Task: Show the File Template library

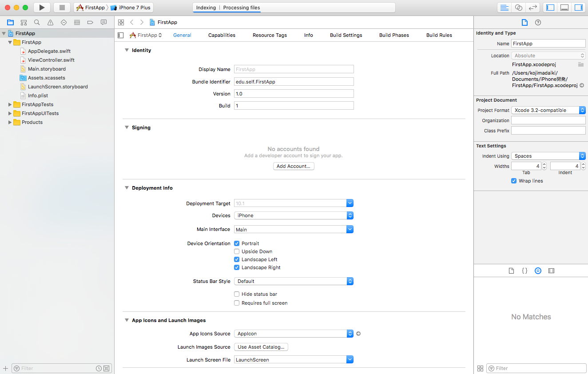Action: (511, 271)
